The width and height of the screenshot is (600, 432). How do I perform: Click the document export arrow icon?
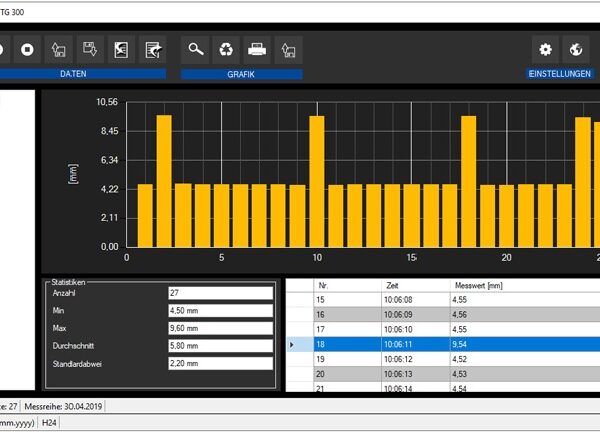[153, 50]
